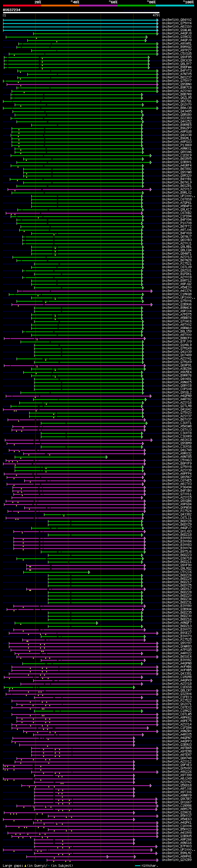Screen dimensions: 197x868
Task: Select the cyan ~100% identity legend segment
Action: tap(175, 6)
